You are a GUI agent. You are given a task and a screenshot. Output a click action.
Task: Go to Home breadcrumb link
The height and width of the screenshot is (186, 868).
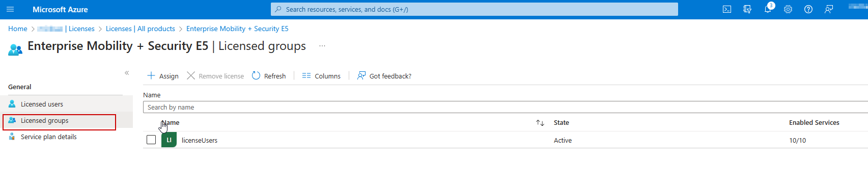pos(18,29)
